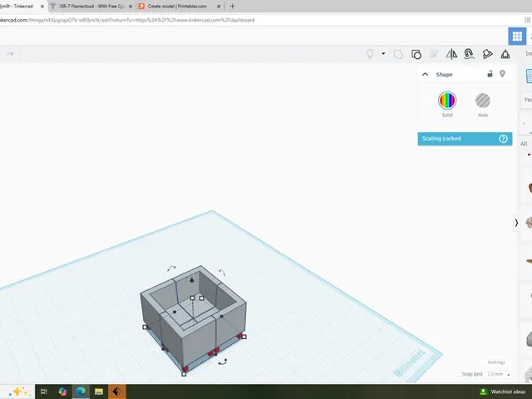Click the Scaling Locked banner
Screen dimensions: 532x399
coord(465,139)
